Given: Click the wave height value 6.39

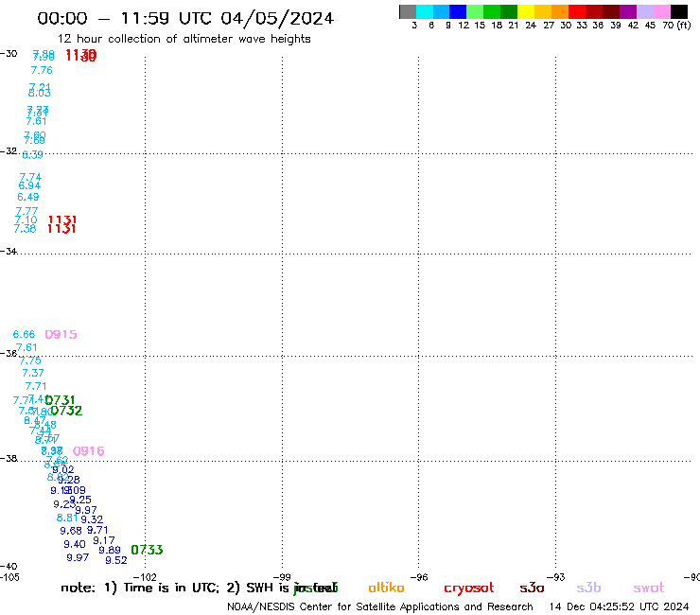Looking at the screenshot, I should pyautogui.click(x=32, y=155).
